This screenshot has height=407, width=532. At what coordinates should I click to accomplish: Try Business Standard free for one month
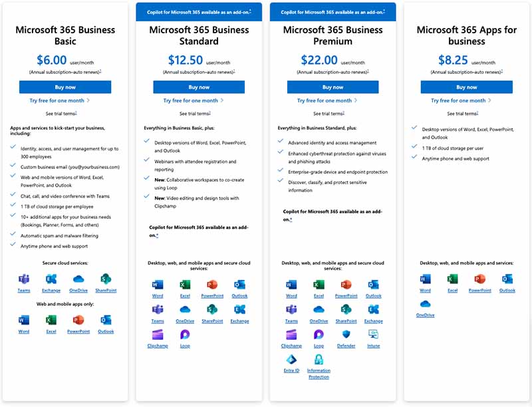[194, 100]
